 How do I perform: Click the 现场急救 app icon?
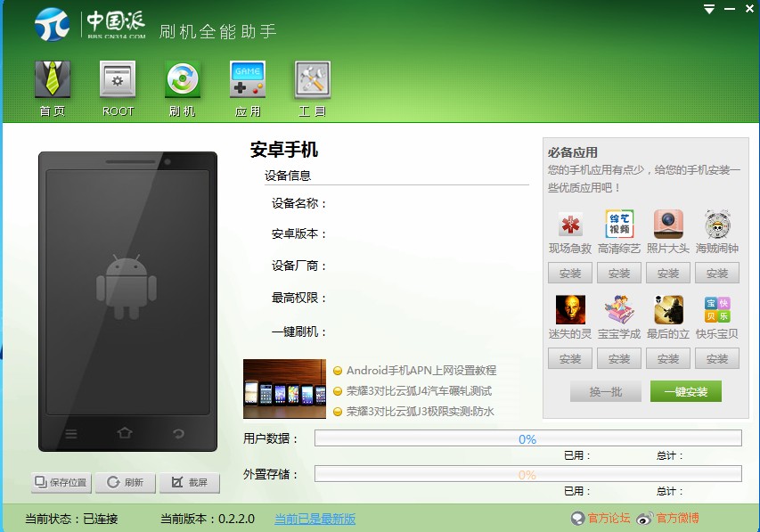pos(570,225)
